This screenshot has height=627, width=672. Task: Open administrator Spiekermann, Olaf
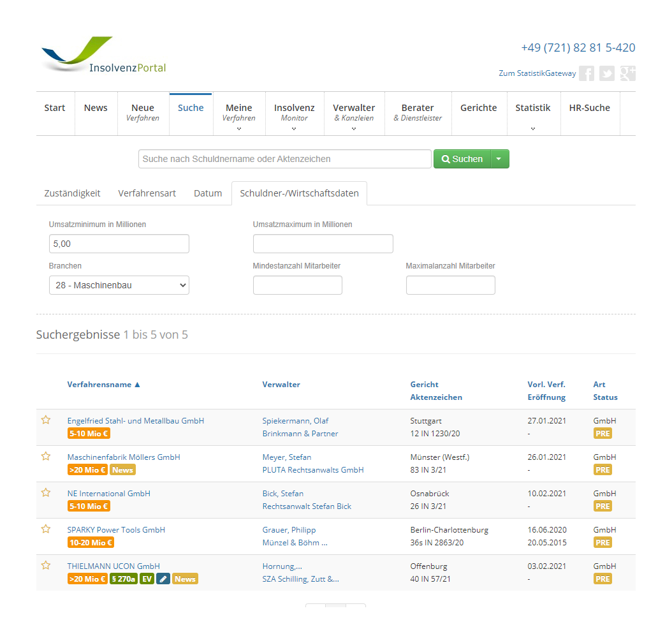point(295,421)
